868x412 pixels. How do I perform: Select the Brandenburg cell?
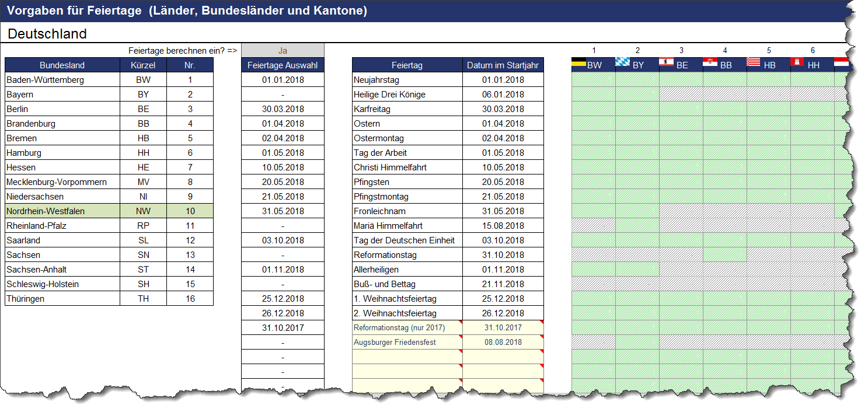pos(62,123)
